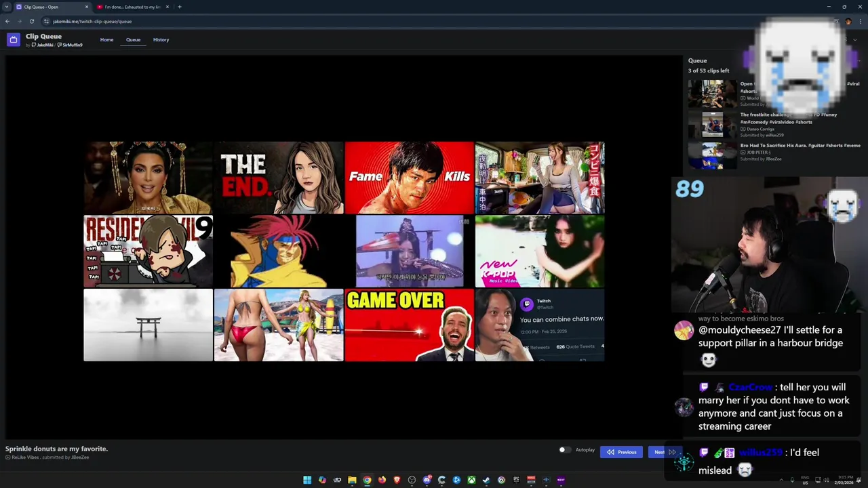
Task: Open the SirMuffin9 author link
Action: [70, 45]
